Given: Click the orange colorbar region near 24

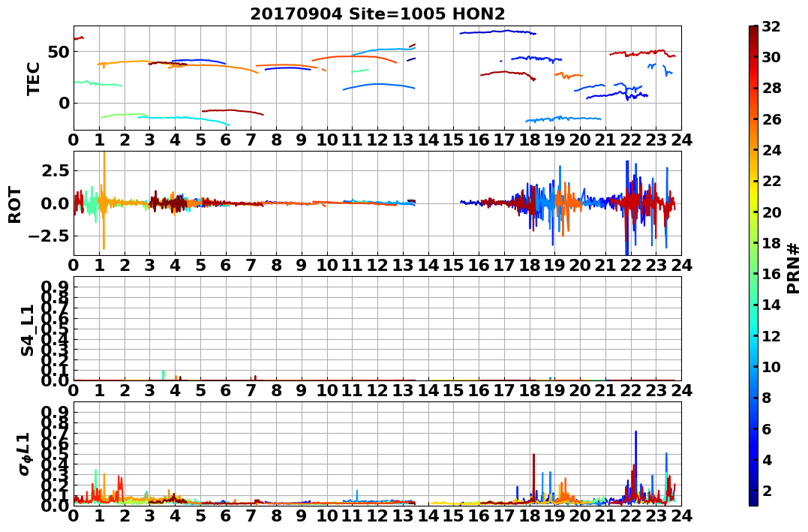Looking at the screenshot, I should [x=753, y=150].
